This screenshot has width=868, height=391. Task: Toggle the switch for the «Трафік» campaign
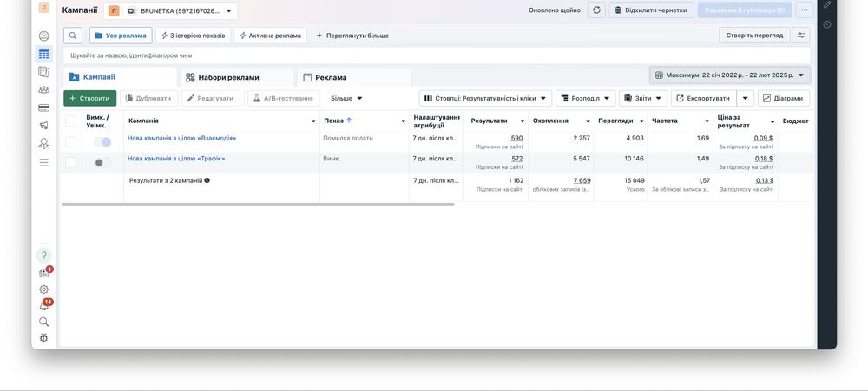(102, 163)
